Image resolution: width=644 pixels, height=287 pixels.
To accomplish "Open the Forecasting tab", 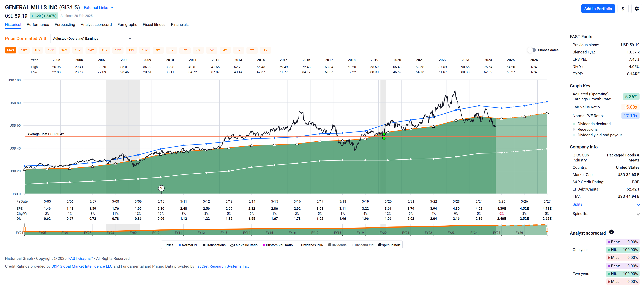I will [65, 25].
